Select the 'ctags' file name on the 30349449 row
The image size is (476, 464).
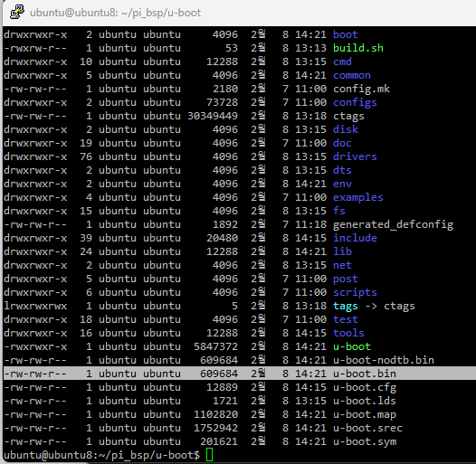(348, 116)
